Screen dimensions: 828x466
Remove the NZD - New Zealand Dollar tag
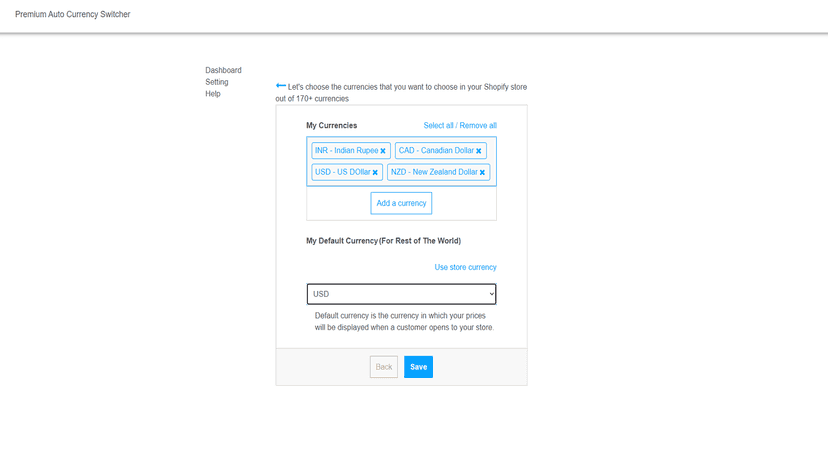[x=482, y=173]
